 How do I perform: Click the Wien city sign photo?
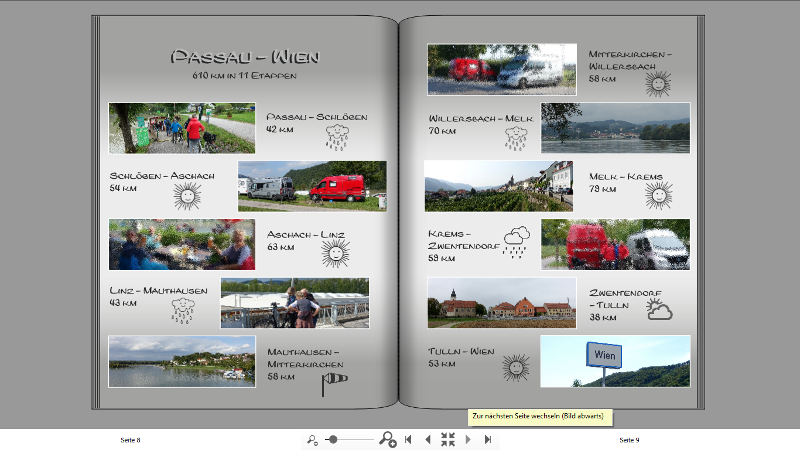click(x=615, y=361)
